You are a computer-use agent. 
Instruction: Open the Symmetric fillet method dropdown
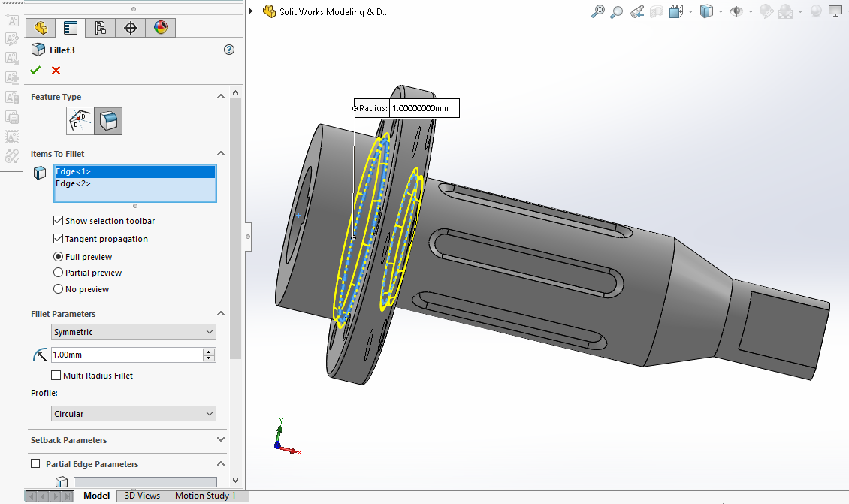tap(134, 332)
